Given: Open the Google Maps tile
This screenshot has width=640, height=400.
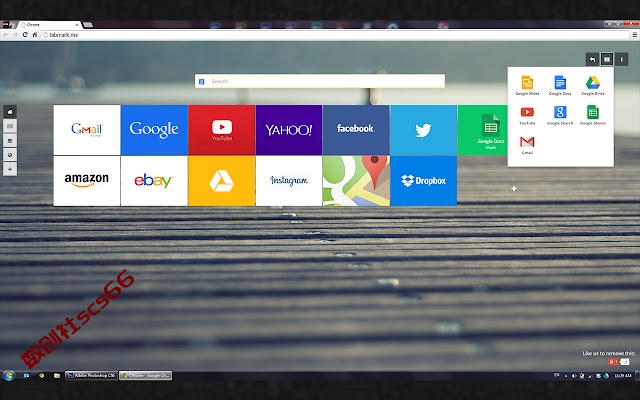Looking at the screenshot, I should [x=356, y=181].
